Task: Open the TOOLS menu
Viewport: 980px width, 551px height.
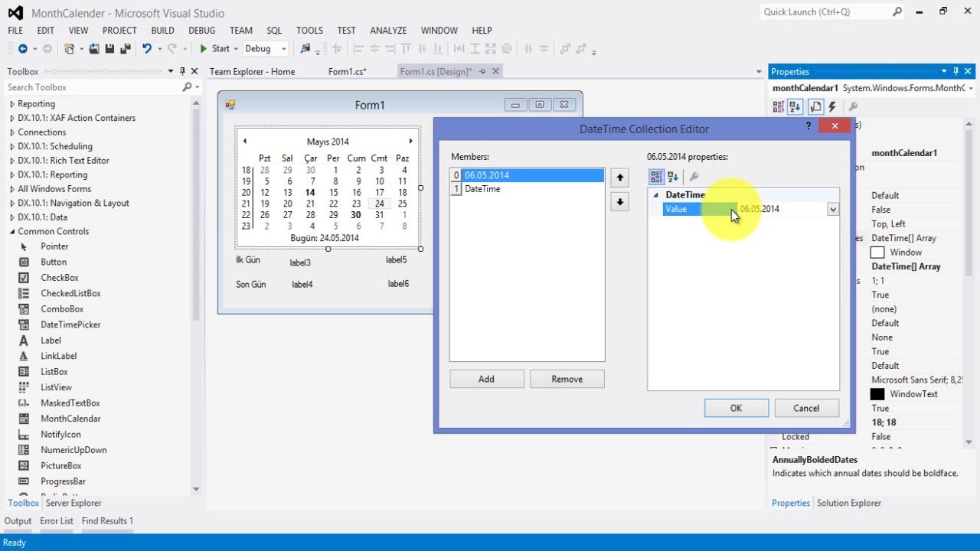Action: click(309, 31)
